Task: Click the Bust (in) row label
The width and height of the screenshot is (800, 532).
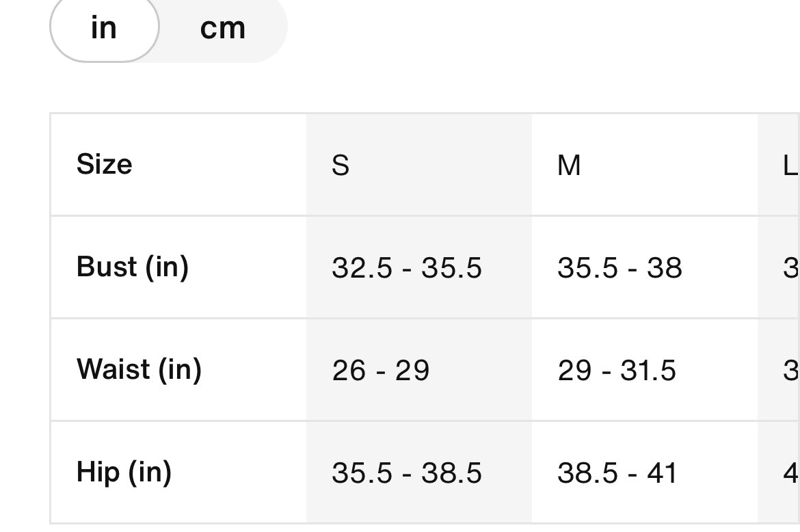Action: point(132,267)
